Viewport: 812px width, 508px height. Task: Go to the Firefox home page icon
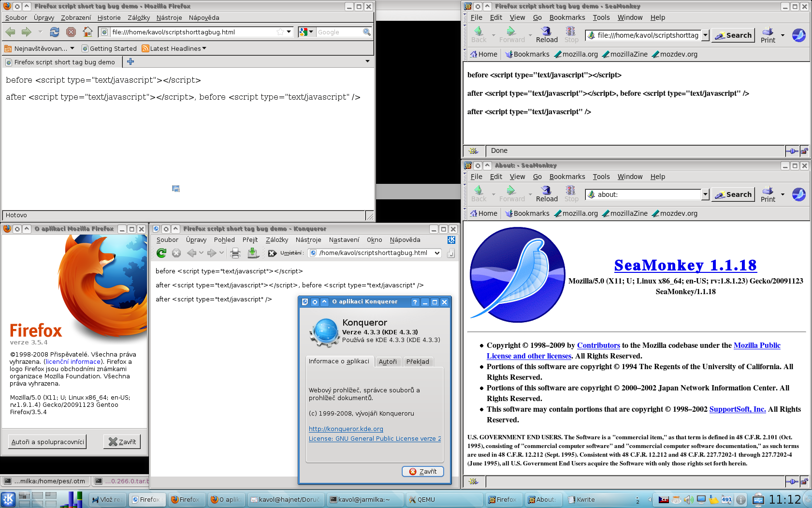(87, 32)
